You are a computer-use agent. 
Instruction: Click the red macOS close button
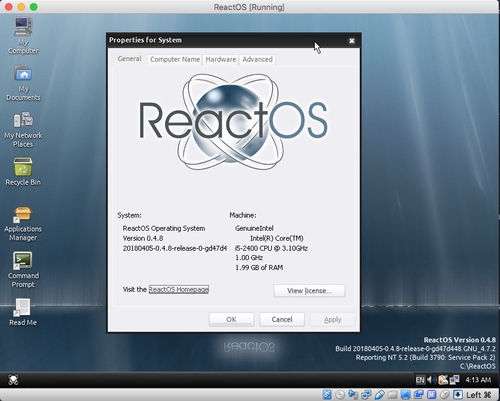[x=9, y=7]
